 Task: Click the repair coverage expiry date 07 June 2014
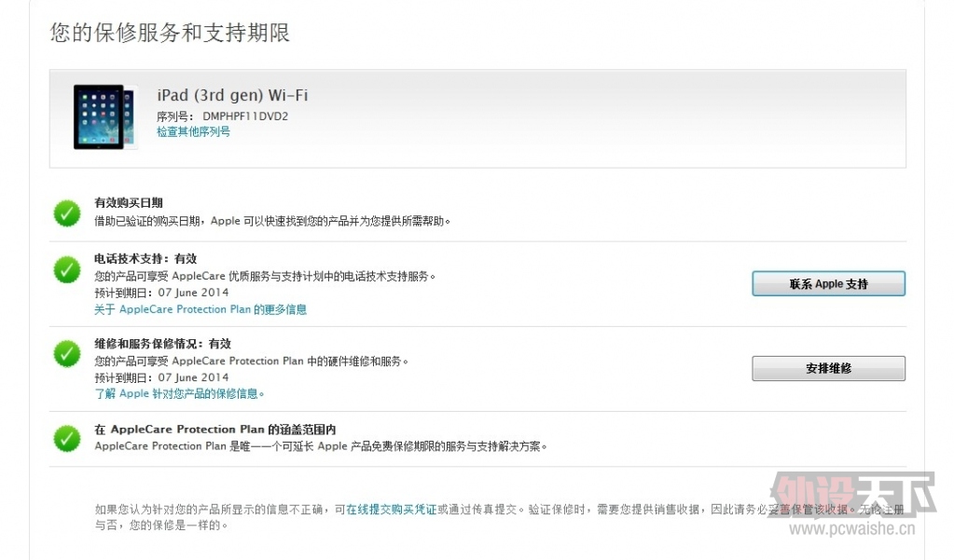(x=193, y=377)
